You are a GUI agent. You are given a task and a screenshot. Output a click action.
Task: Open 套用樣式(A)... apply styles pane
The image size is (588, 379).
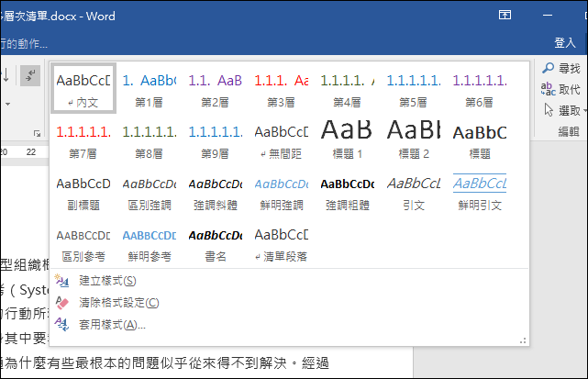(x=289, y=324)
